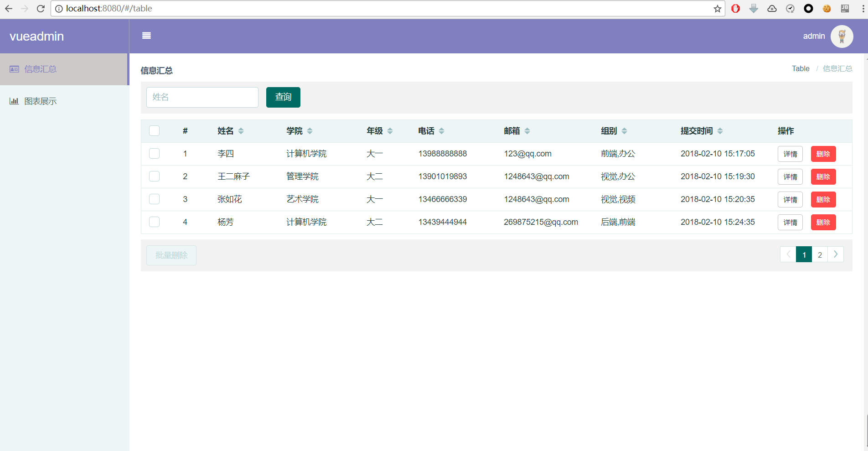Click phone cell 13466666339
Image resolution: width=868 pixels, height=451 pixels.
click(x=443, y=199)
